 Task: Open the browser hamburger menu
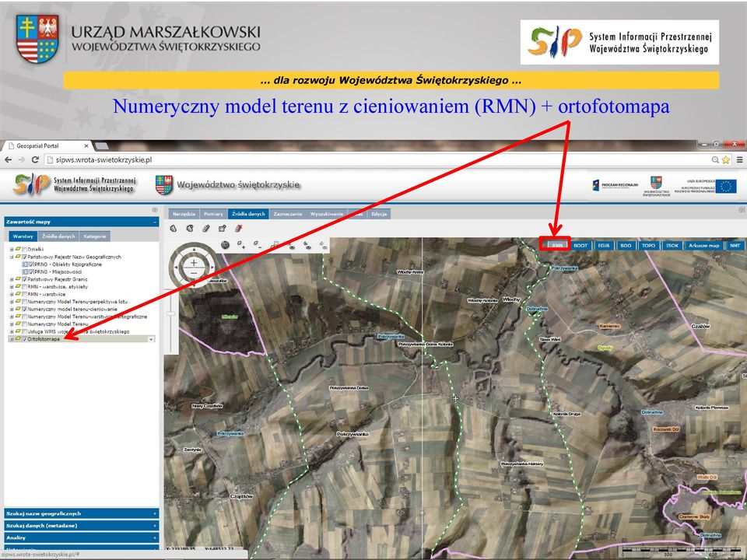[x=739, y=160]
